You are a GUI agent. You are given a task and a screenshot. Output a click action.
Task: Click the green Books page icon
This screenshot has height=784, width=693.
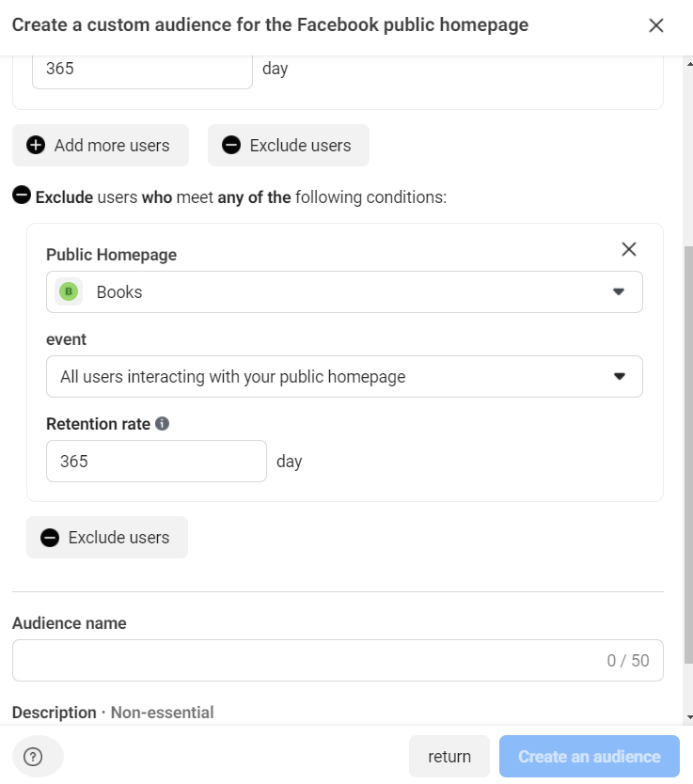[69, 291]
